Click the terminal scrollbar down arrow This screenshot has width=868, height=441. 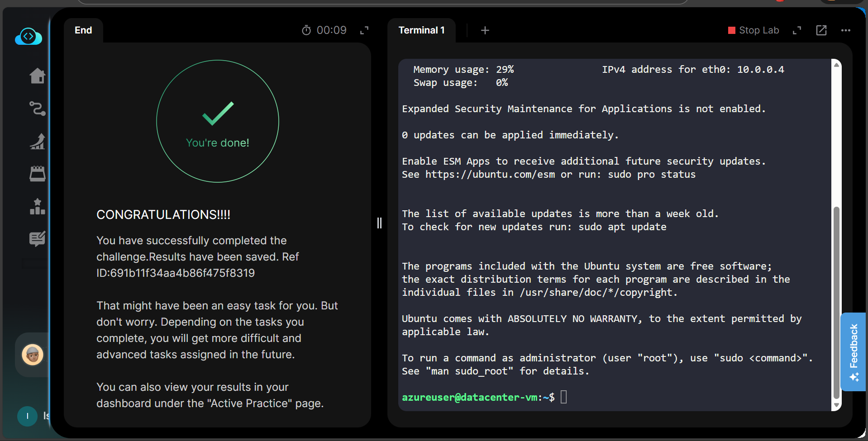click(x=836, y=405)
